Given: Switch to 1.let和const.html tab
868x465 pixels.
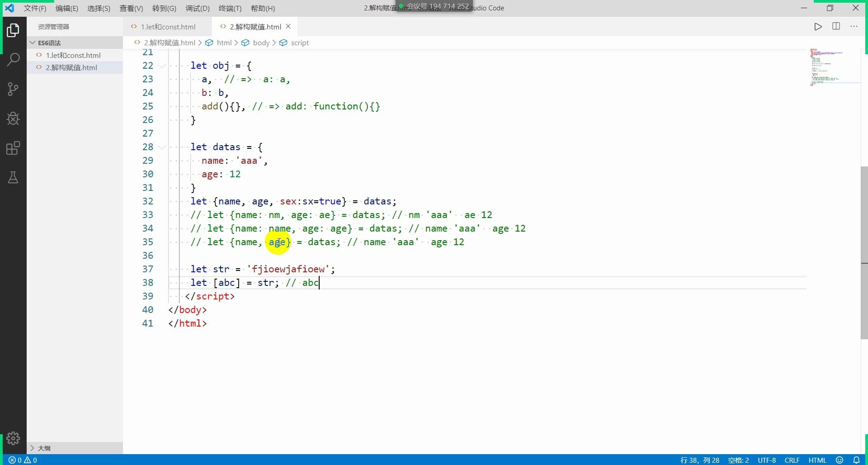Looking at the screenshot, I should click(167, 27).
